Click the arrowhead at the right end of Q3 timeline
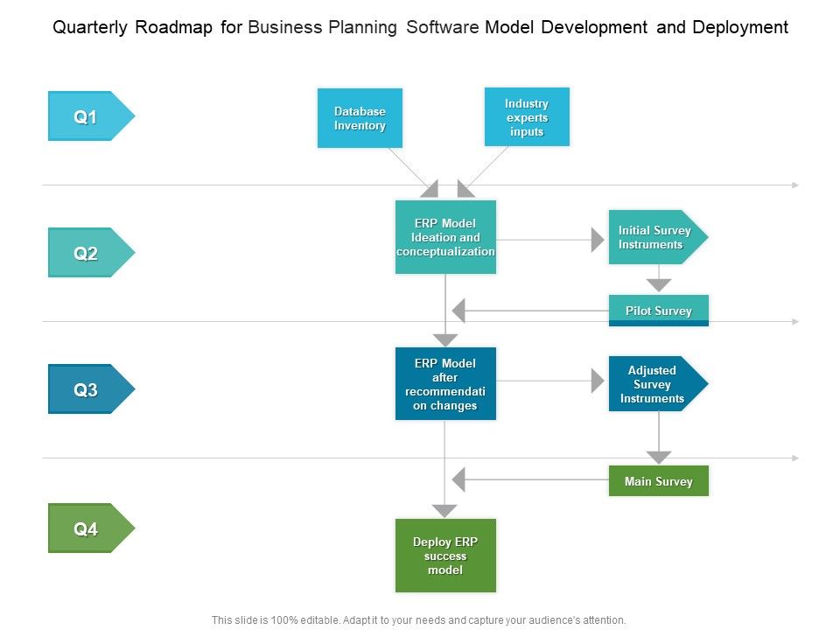840x630 pixels. coord(794,456)
